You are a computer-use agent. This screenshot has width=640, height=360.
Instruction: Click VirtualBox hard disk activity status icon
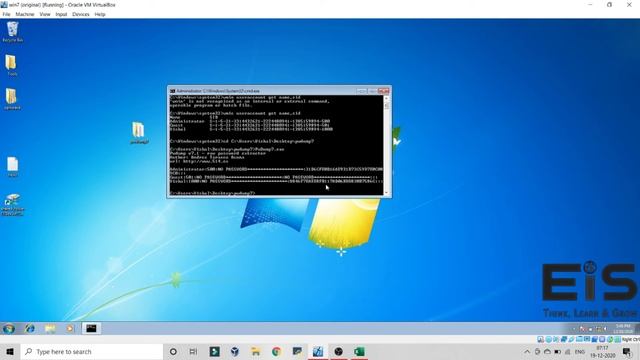point(540,340)
